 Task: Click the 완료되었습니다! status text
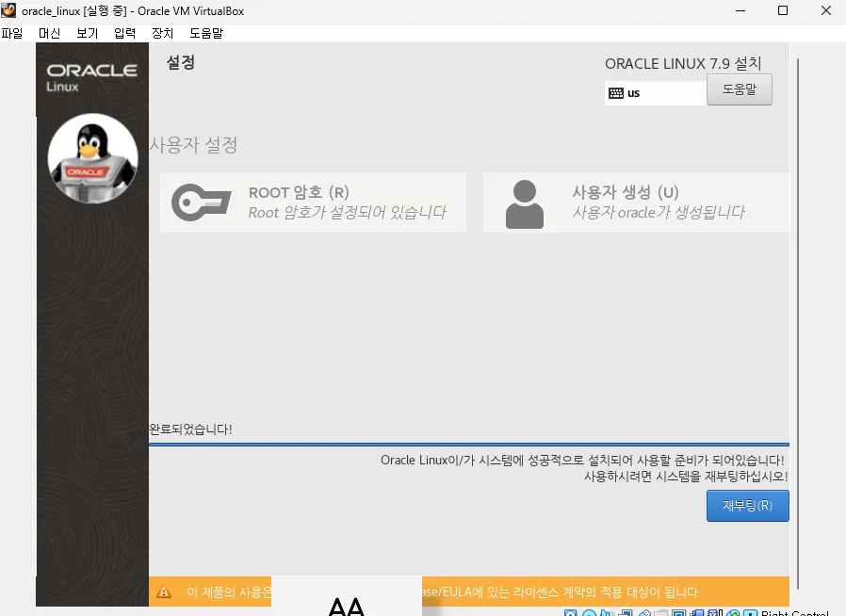190,430
